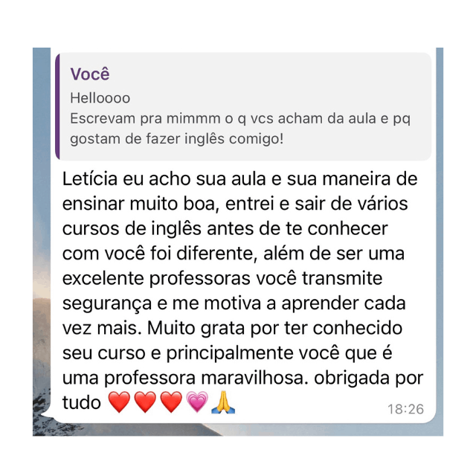476x476 pixels.
Task: Click the 'professora maravilhosa' phrase
Action: click(x=204, y=378)
